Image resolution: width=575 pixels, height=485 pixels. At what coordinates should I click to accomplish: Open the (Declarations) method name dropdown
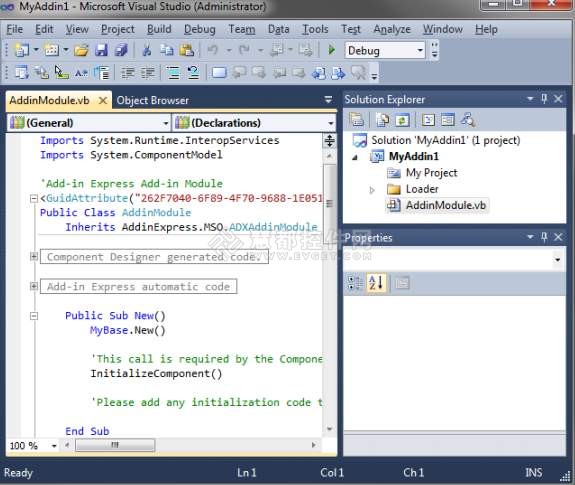tap(331, 123)
